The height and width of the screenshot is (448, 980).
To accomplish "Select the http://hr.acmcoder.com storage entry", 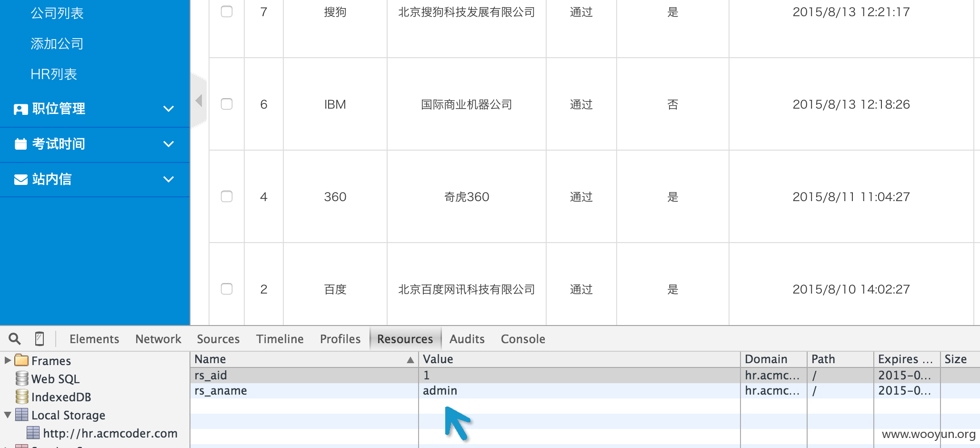I will click(110, 433).
